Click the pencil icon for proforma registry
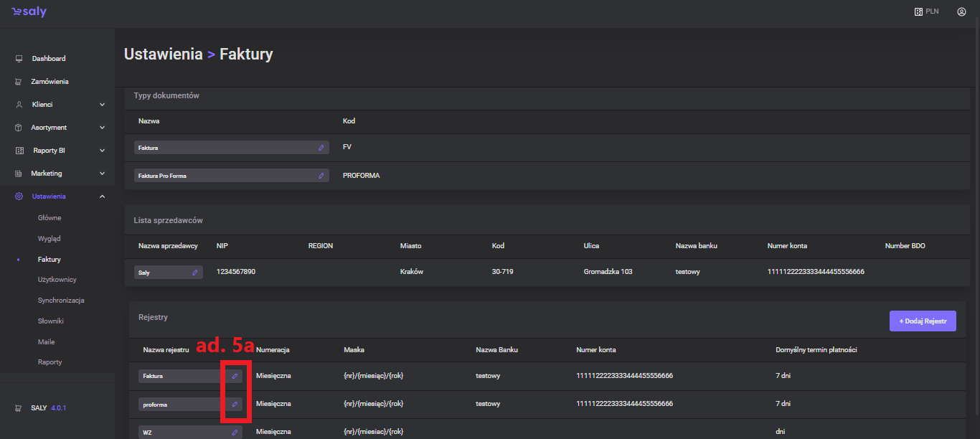980x439 pixels. click(235, 405)
